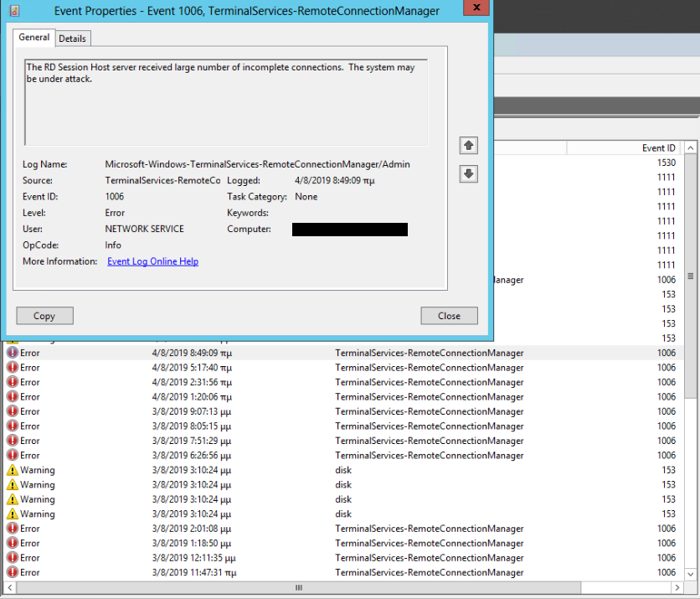Click error icon of 3/8/2019 7:51:29 row
Viewport: 700px width, 599px height.
point(13,441)
